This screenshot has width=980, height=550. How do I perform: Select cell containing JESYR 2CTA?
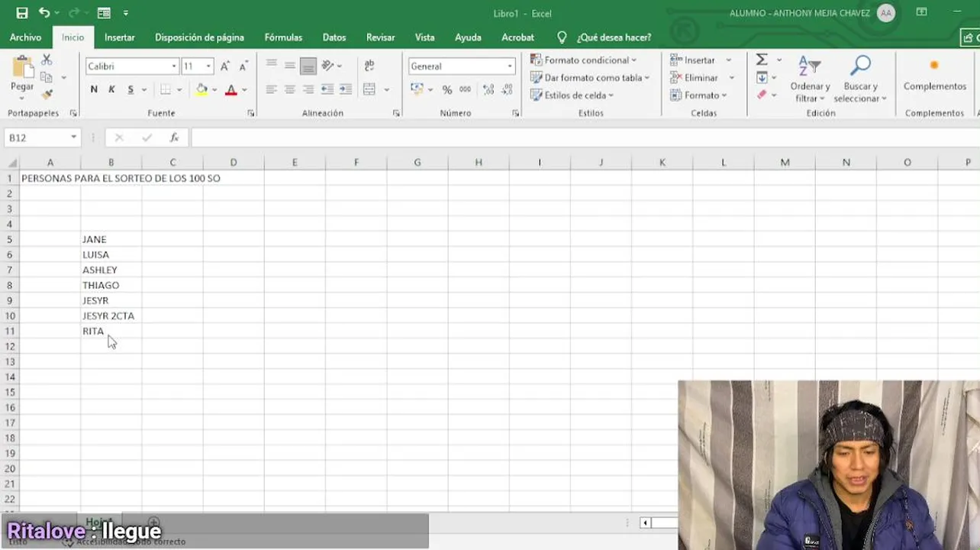111,315
